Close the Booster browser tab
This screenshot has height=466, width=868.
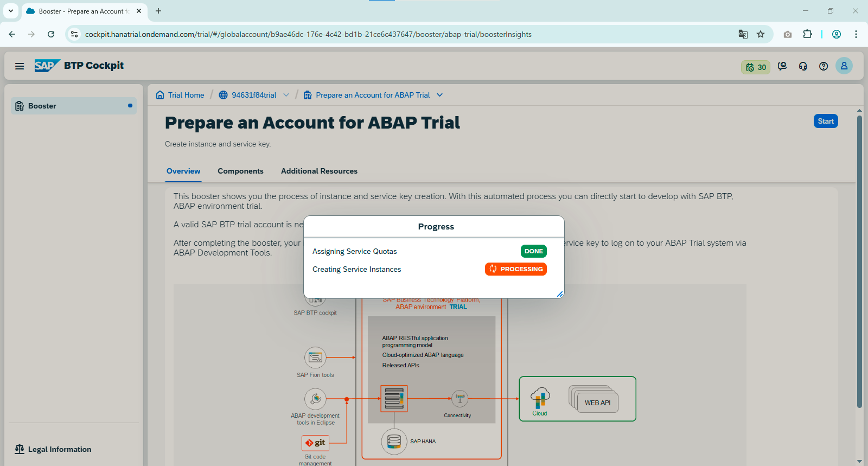(139, 11)
